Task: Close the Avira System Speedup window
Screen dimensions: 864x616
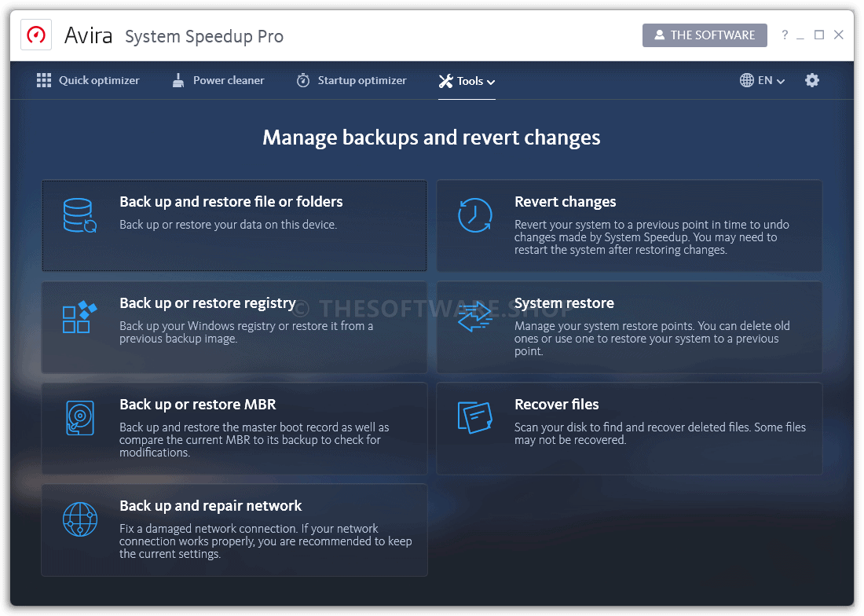Action: click(839, 35)
